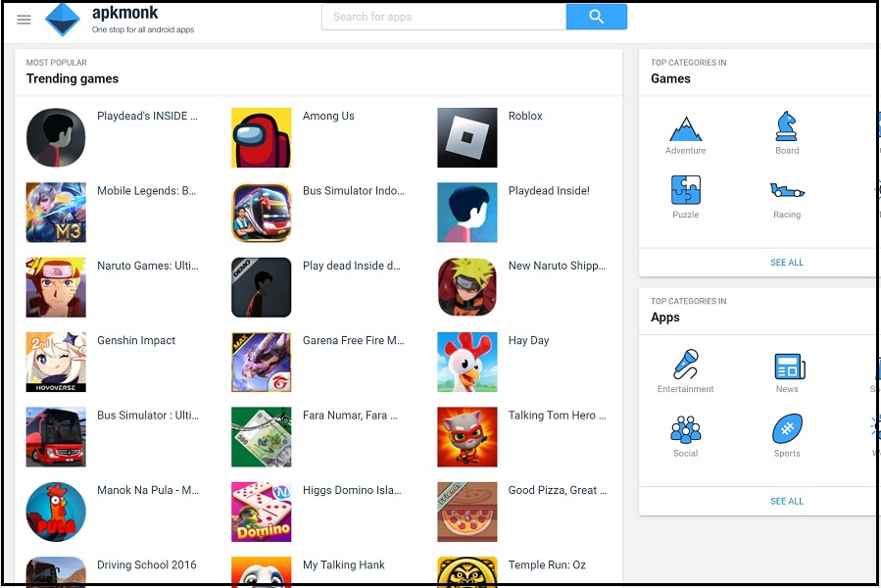Click the Good Pizza, Great ... title
Screen dimensions: 881x588
(558, 490)
